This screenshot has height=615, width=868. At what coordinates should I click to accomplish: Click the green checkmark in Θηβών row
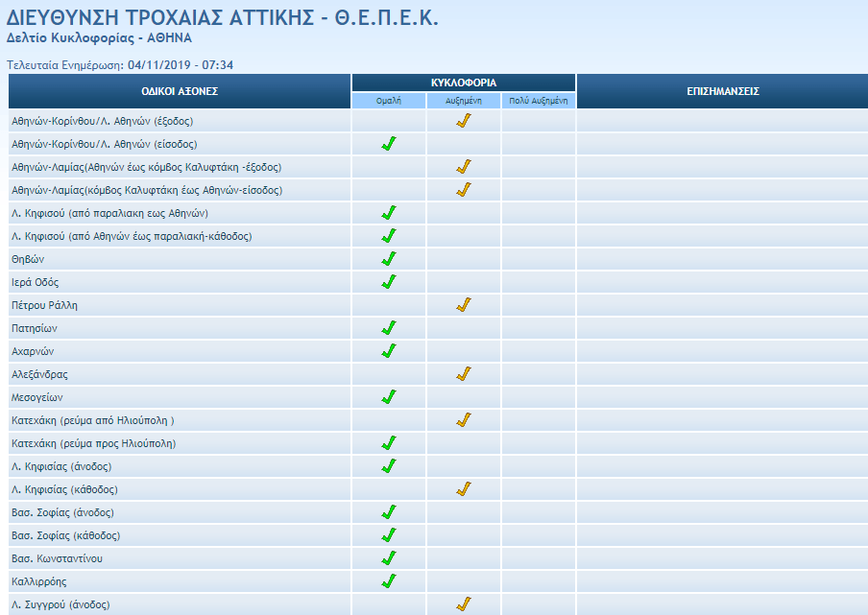[x=389, y=259]
